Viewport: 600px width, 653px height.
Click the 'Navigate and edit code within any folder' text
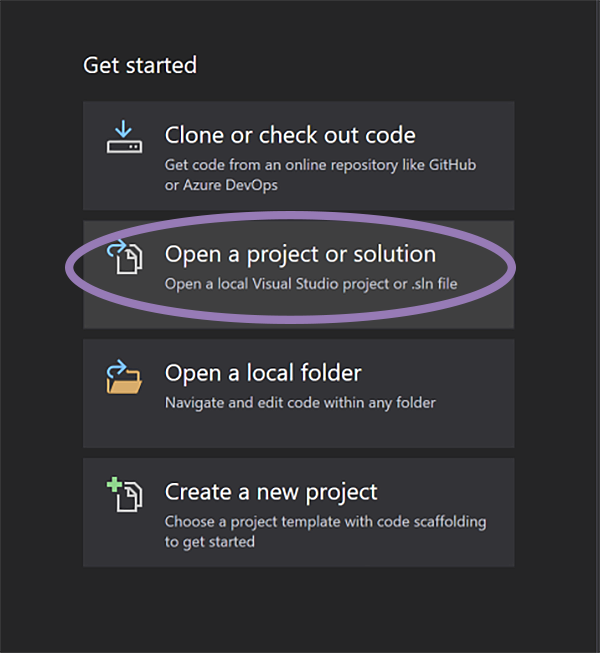click(300, 403)
